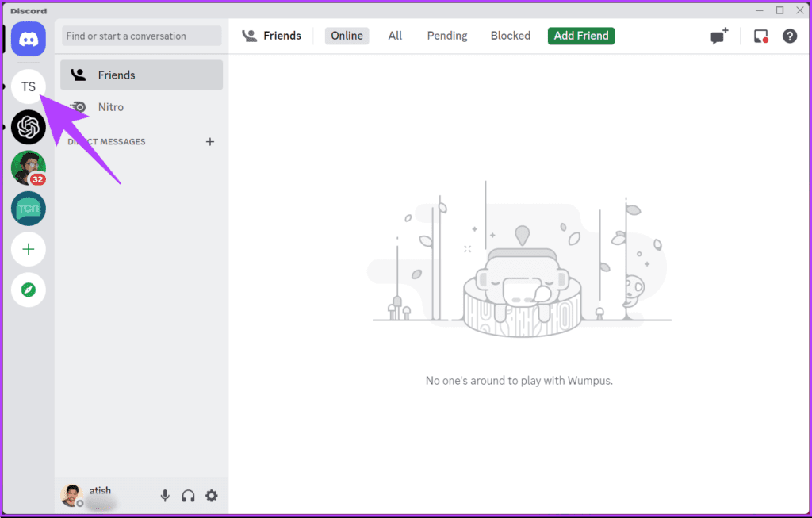812x518 pixels.
Task: Switch to the All friends tab
Action: coord(395,36)
